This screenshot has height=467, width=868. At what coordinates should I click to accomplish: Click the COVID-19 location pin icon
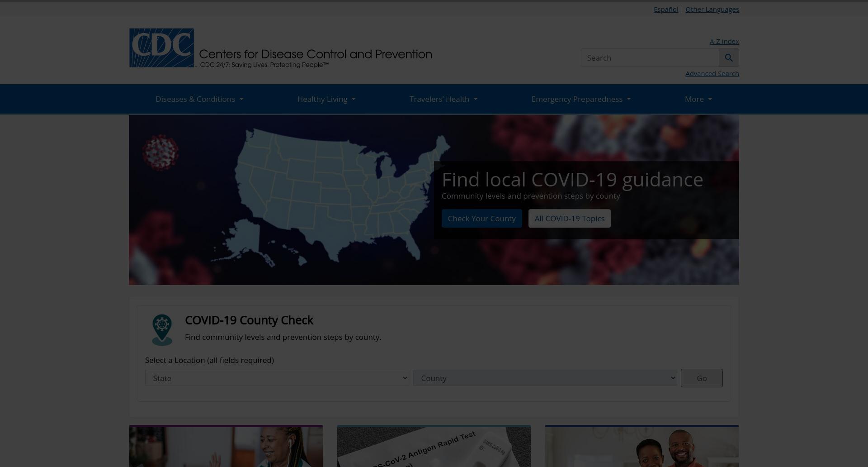point(162,330)
